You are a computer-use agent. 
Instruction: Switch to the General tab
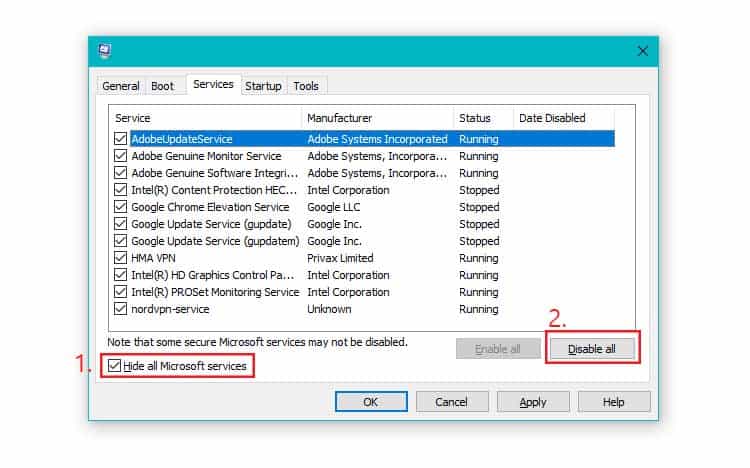point(121,86)
